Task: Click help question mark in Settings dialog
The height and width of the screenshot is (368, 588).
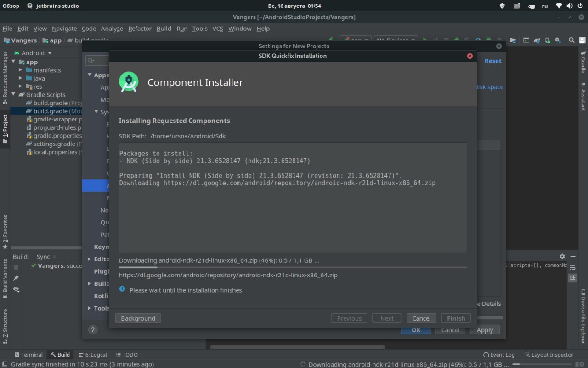Action: click(x=93, y=329)
